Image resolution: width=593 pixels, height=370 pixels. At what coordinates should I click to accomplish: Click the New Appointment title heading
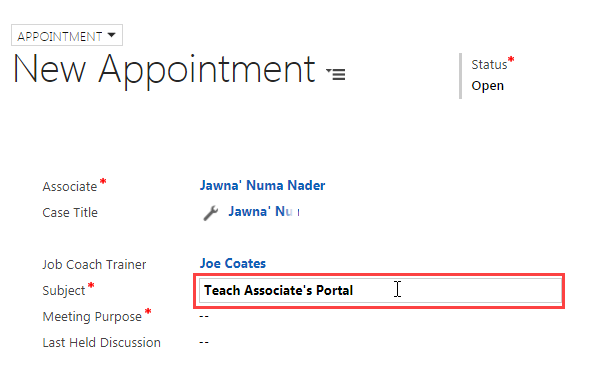coord(164,69)
